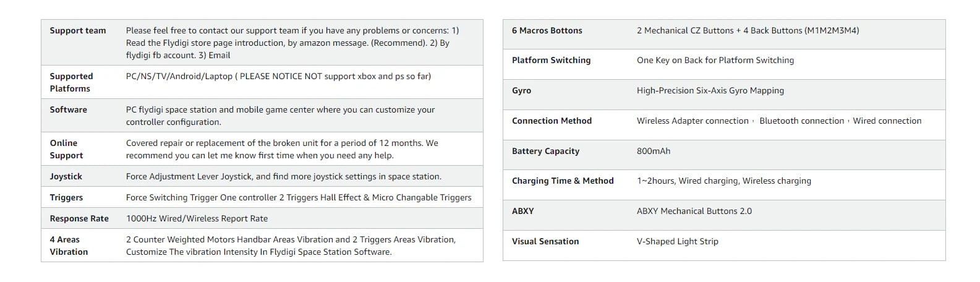This screenshot has width=980, height=282.
Task: Click the 1000Hz Wired/Wireless Report Rate text
Action: 197,218
